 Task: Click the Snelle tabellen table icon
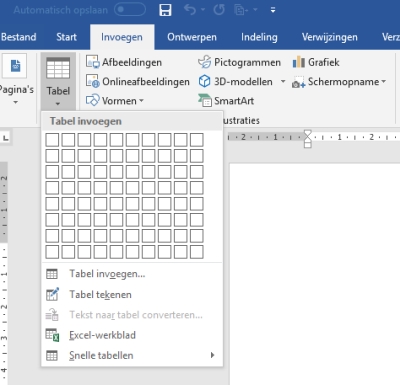click(x=52, y=356)
